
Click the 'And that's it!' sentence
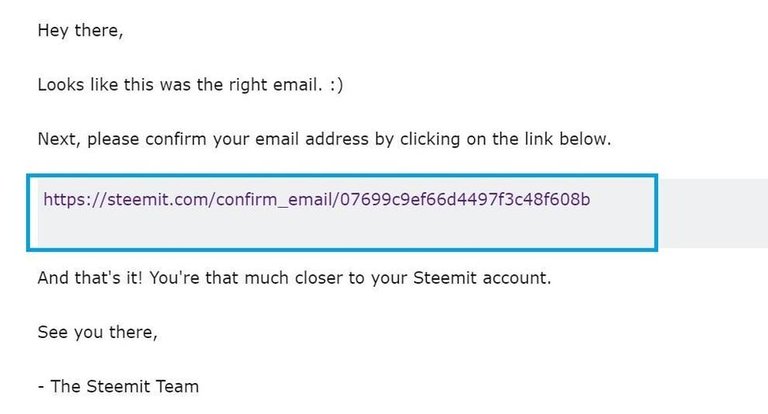(90, 278)
